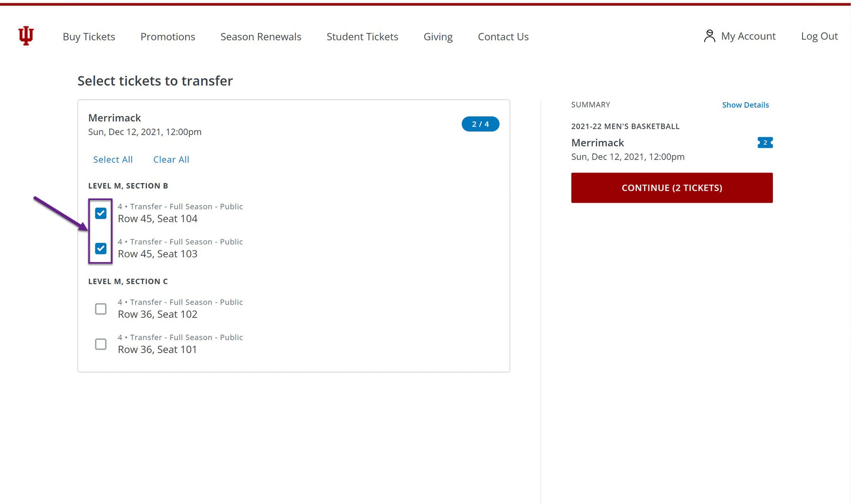Click the IU trident logo
This screenshot has height=504, width=851.
click(26, 36)
